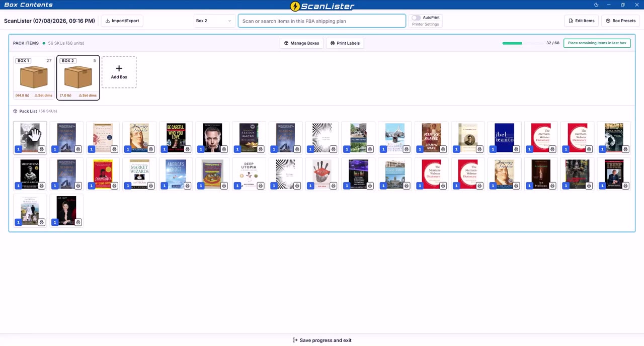Select the Box 2 package icon

click(78, 77)
